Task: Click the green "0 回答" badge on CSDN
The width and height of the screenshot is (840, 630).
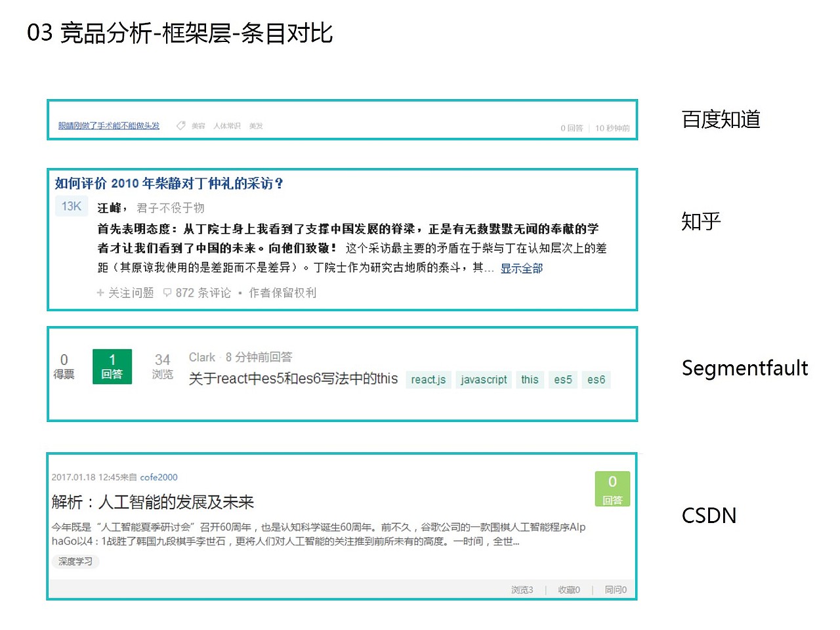Action: [x=612, y=488]
